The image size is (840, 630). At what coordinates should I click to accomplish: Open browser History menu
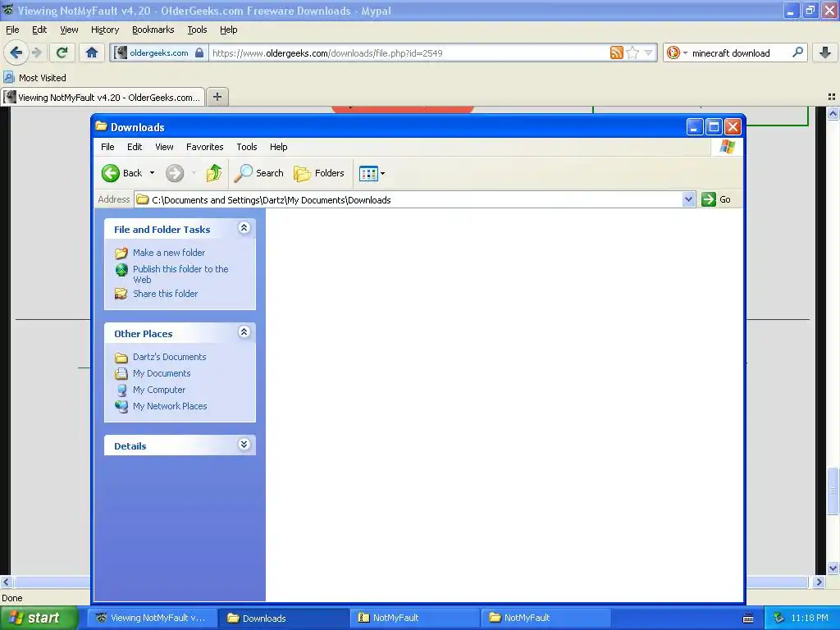(x=105, y=30)
